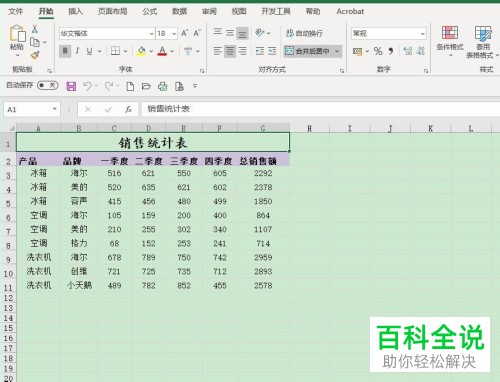
Task: Click the top align icon
Action: pyautogui.click(x=218, y=32)
